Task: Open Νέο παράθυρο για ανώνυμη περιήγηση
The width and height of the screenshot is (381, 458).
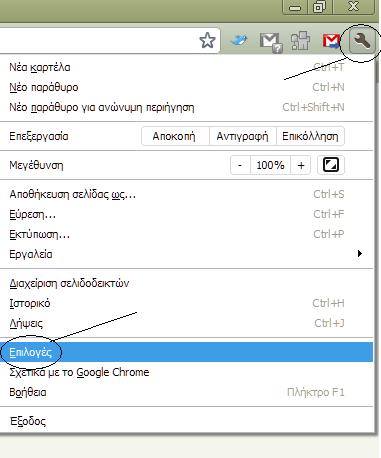Action: click(186, 107)
